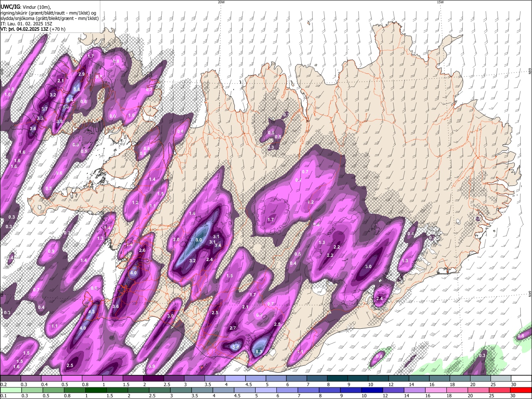This screenshot has height=399, width=532.
Task: Click the 3.7 precipitation value on the map
Action: tap(45, 109)
